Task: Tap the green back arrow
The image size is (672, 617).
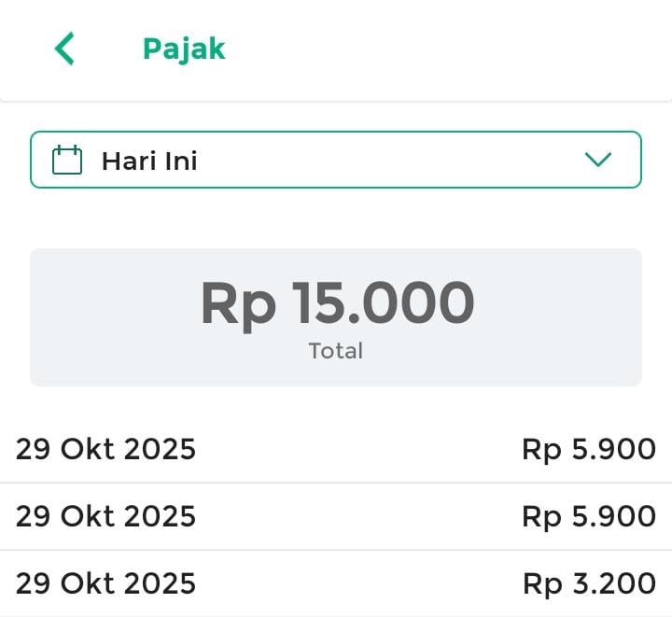Action: point(64,49)
